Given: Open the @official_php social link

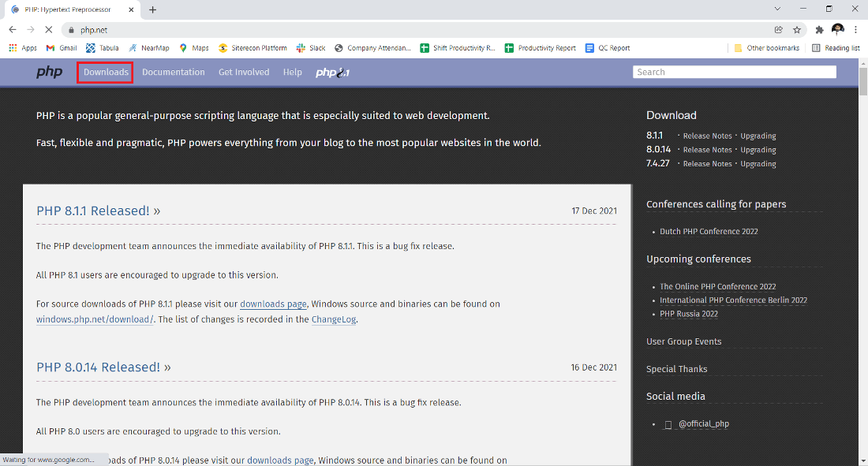Looking at the screenshot, I should coord(704,424).
